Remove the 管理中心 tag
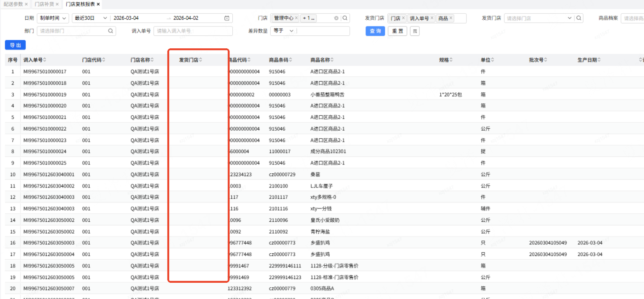644x299 pixels. tap(296, 18)
